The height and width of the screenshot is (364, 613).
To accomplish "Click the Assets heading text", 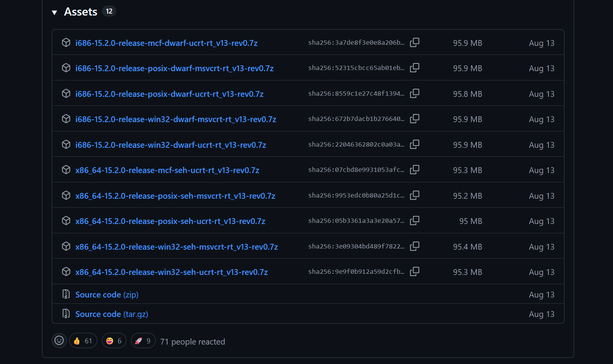I will (81, 12).
